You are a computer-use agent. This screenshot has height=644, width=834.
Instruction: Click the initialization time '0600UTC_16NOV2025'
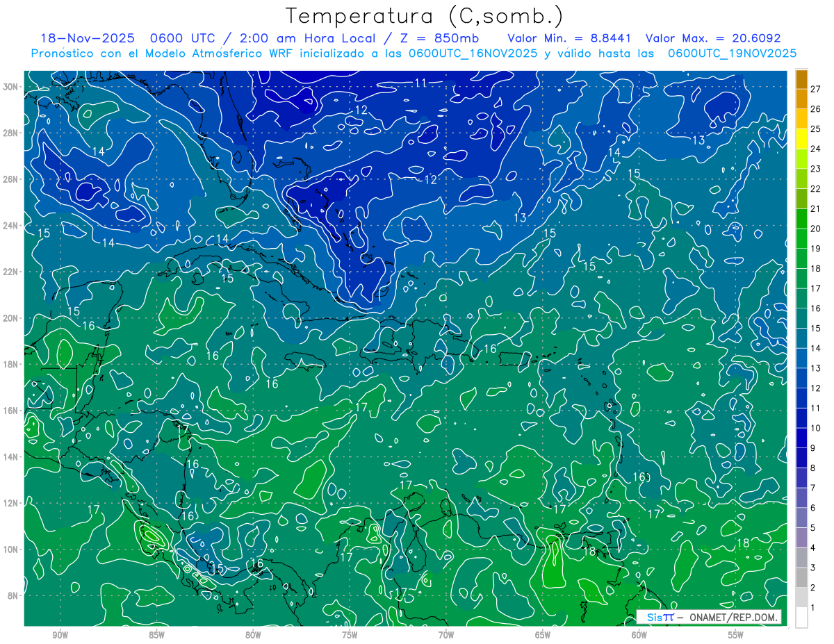tap(472, 53)
